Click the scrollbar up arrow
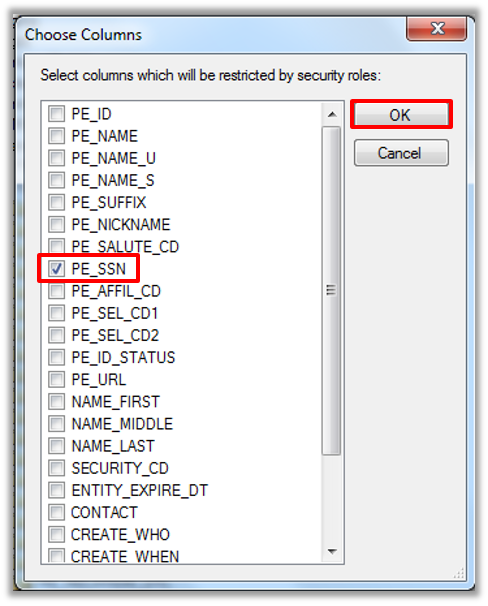This screenshot has width=488, height=606. (332, 114)
